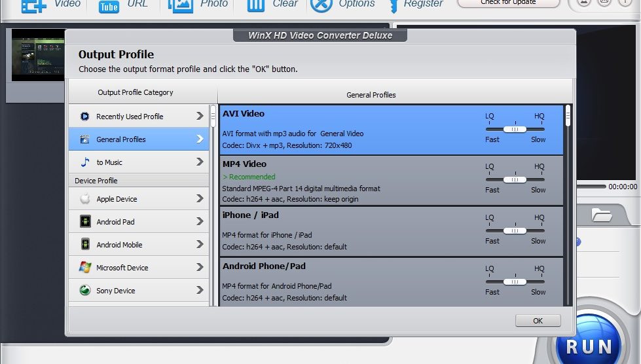Screen dimensions: 641x364
Task: Click the to Music note icon
Action: pyautogui.click(x=85, y=162)
